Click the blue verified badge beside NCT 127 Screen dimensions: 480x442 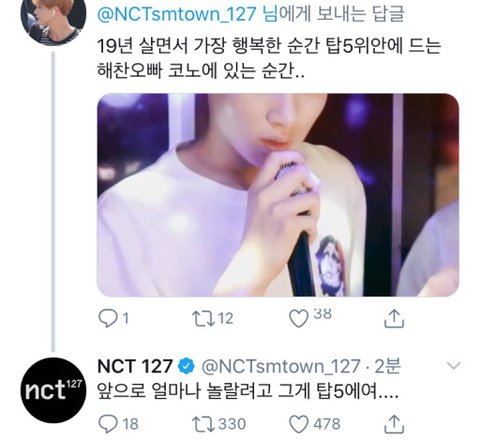(187, 366)
